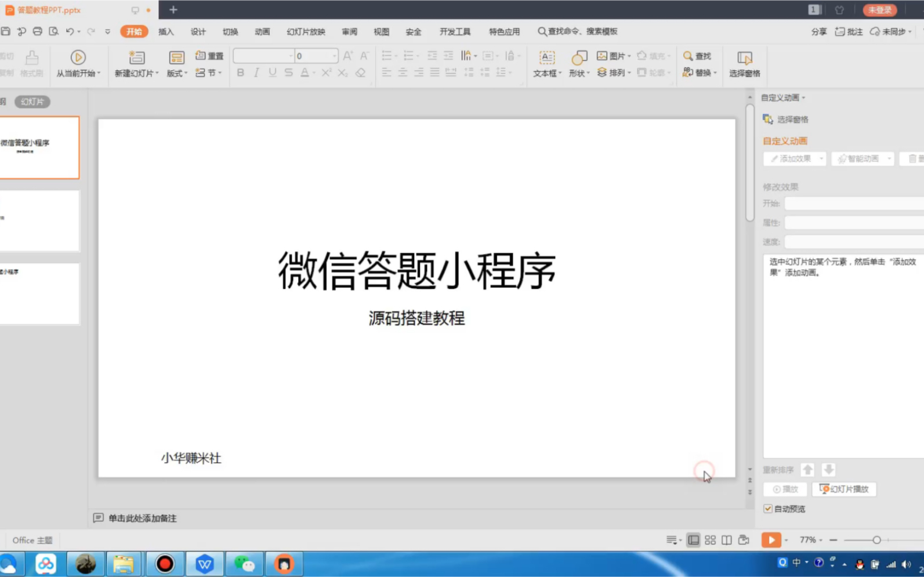Open Print Preview from quick toolbar
924x577 pixels.
[x=53, y=31]
